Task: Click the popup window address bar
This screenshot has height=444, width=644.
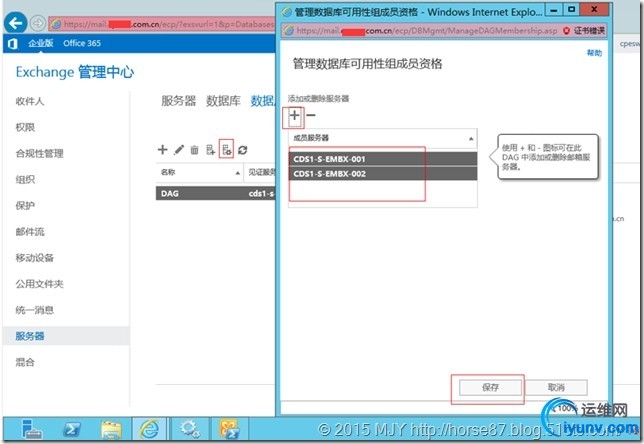Action: pos(421,31)
